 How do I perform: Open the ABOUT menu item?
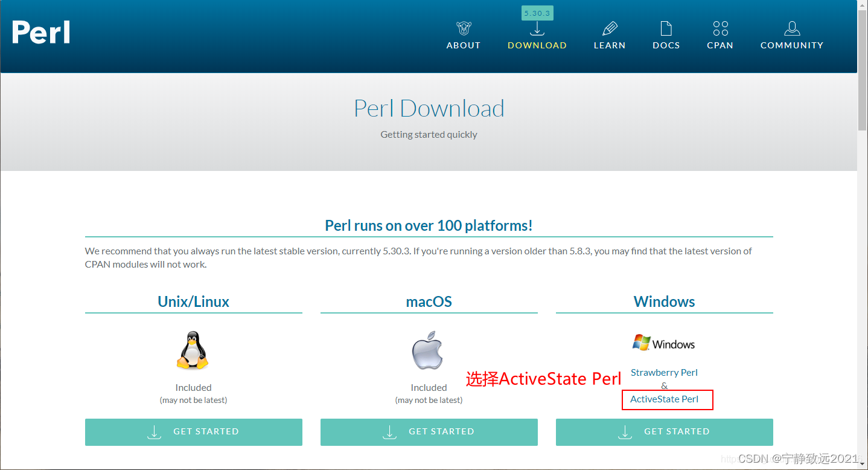click(x=464, y=45)
